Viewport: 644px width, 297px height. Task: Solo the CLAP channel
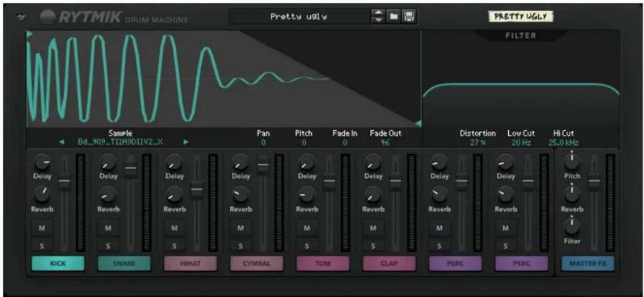coord(373,246)
